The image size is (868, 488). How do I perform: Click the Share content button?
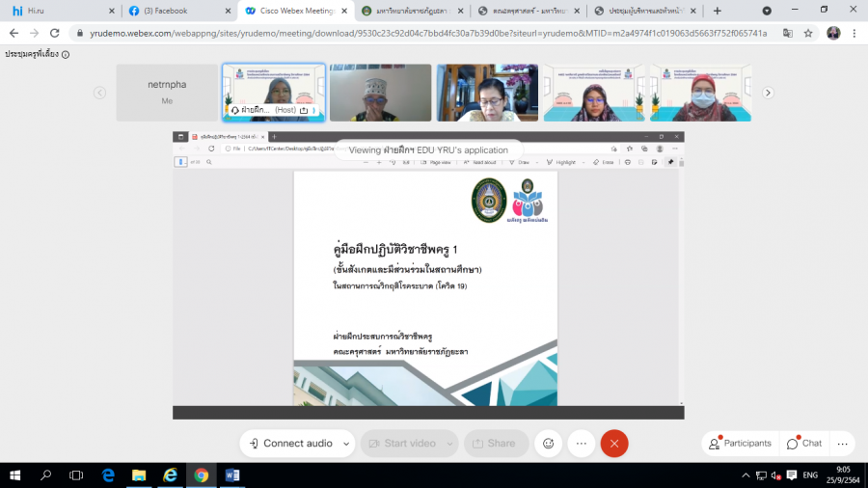pyautogui.click(x=495, y=444)
